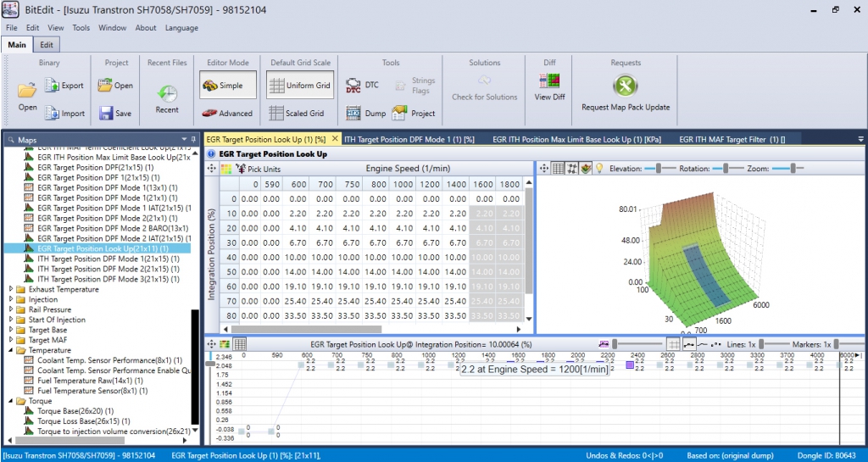Select Fuel Temperature Raw(14x1) map in the tree
The width and height of the screenshot is (868, 462).
[90, 381]
